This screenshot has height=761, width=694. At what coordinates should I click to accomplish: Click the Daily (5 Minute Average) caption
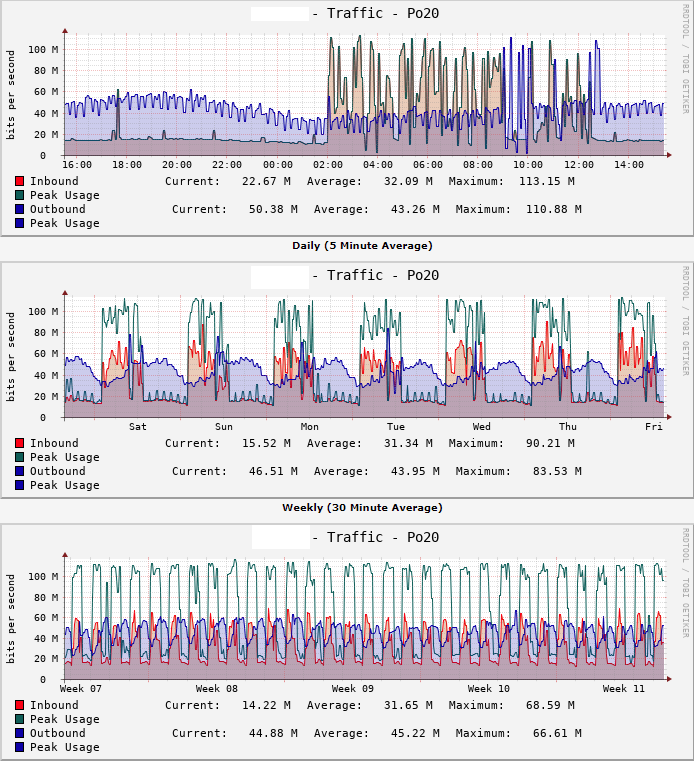[x=362, y=246]
